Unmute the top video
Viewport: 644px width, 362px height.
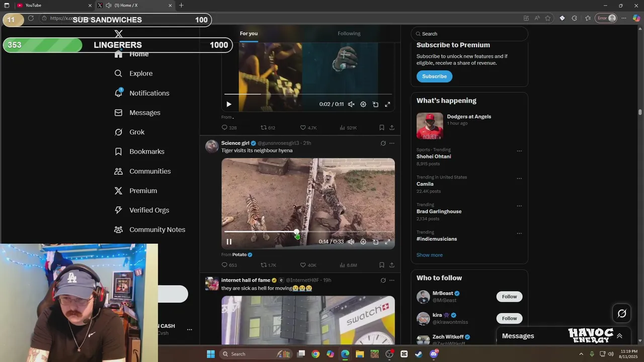tap(351, 105)
